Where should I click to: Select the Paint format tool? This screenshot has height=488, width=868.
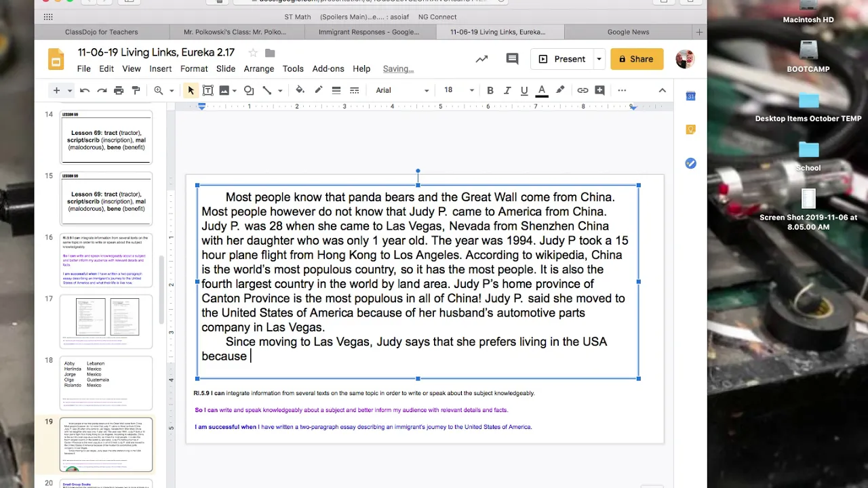click(x=136, y=90)
